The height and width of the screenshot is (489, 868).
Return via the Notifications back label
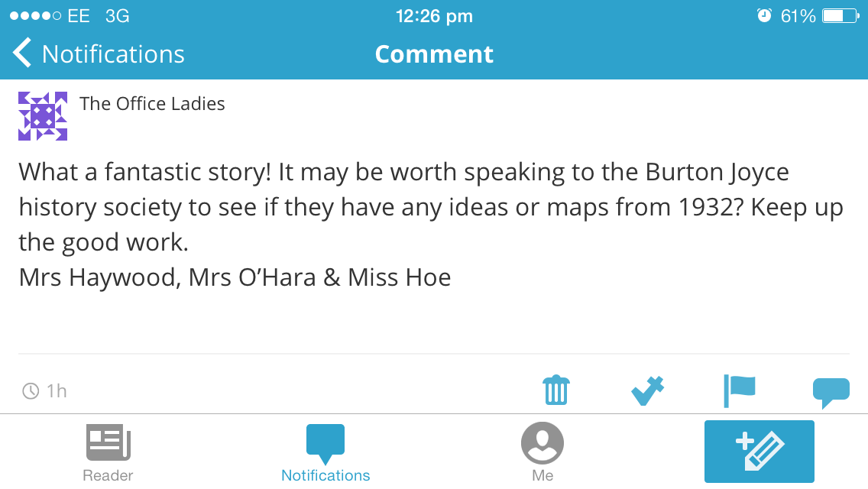tap(113, 54)
